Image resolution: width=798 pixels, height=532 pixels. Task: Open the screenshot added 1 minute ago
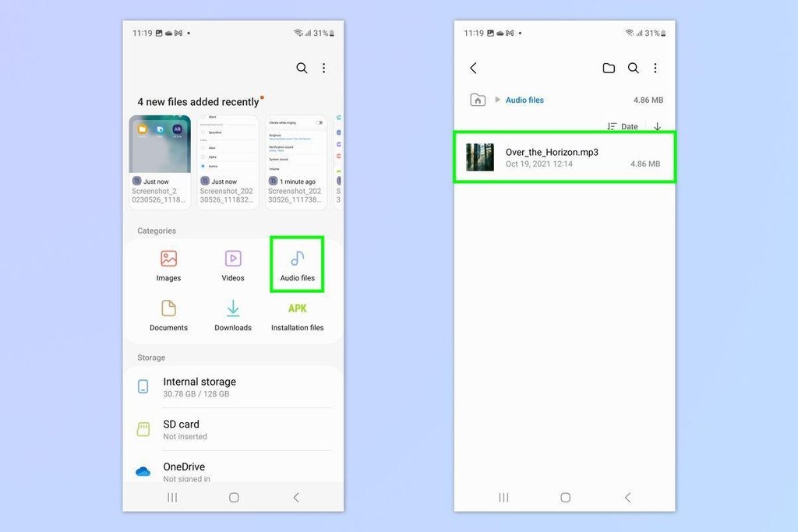pyautogui.click(x=296, y=162)
